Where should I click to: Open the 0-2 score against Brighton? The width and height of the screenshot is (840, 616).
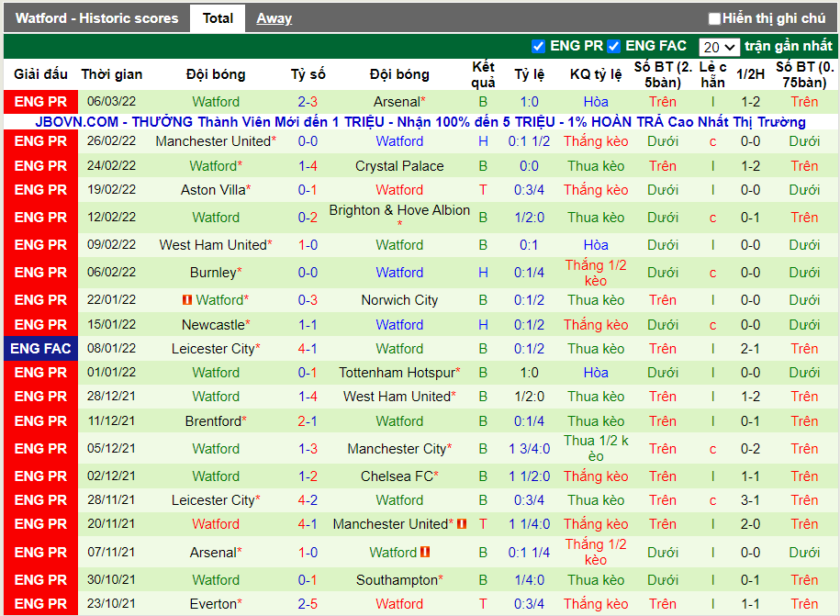tap(308, 218)
